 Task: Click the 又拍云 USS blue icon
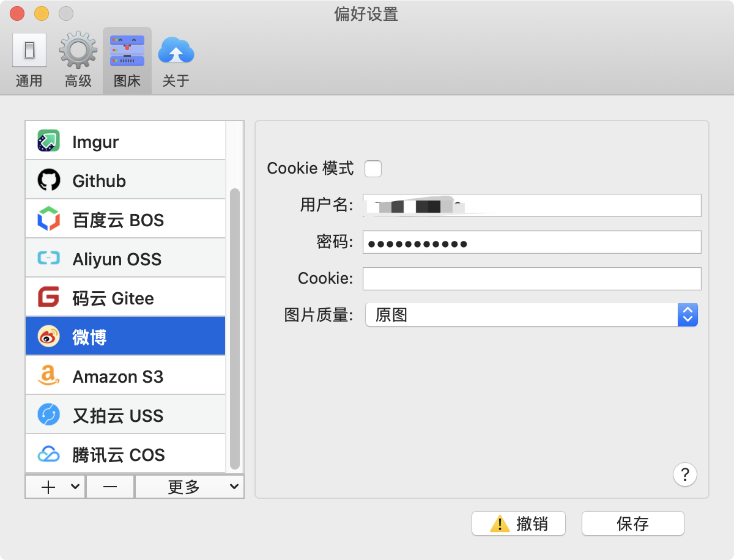coord(49,415)
